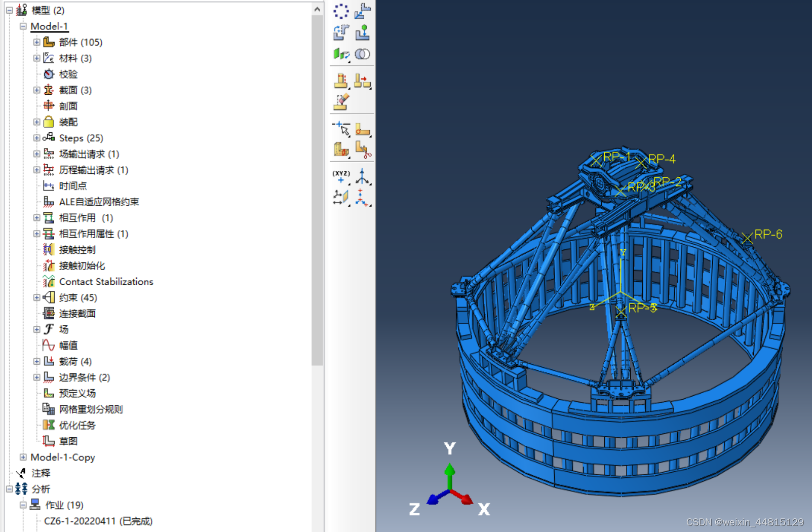
Task: Select Contact Stabilizations in model tree
Action: click(106, 282)
